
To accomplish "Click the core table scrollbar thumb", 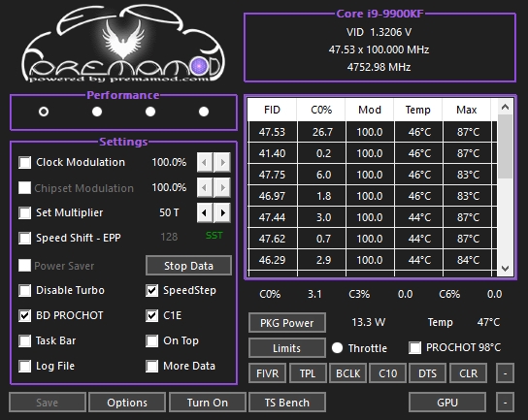I will (x=505, y=146).
